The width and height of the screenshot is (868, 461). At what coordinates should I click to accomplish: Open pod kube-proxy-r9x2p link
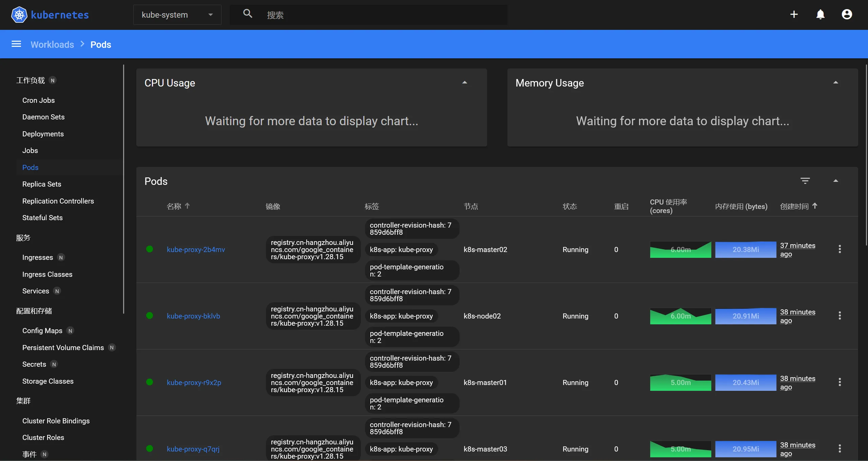[194, 383]
